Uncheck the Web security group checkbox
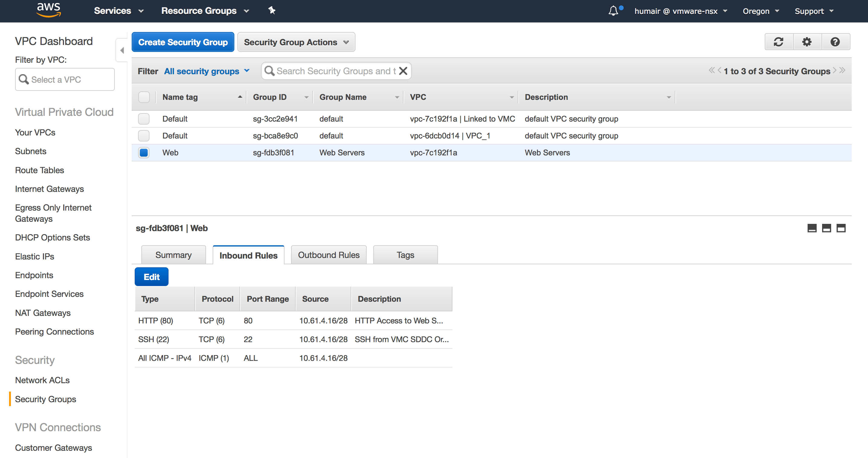 [144, 152]
